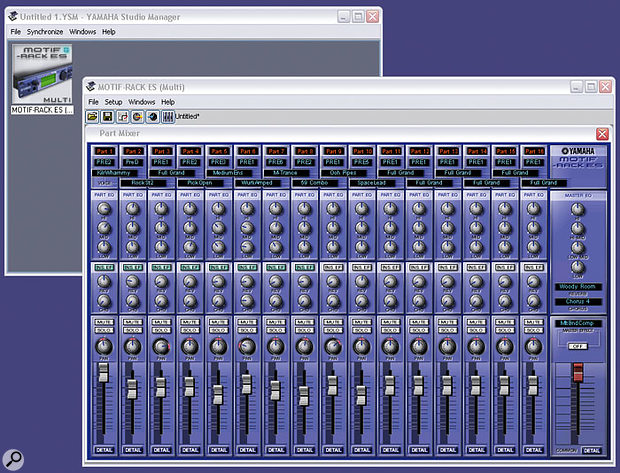Click the Common DETAIL button in master section
The height and width of the screenshot is (473, 620).
click(592, 450)
